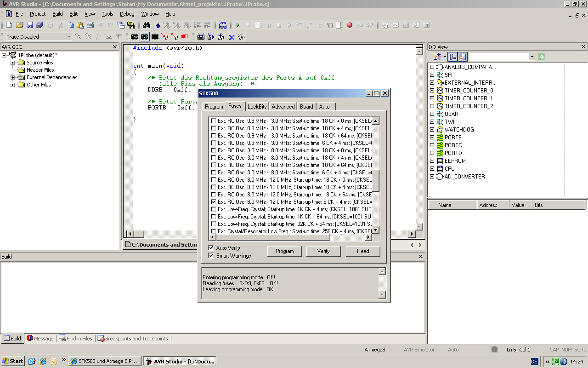Open the Project menu

click(x=38, y=14)
